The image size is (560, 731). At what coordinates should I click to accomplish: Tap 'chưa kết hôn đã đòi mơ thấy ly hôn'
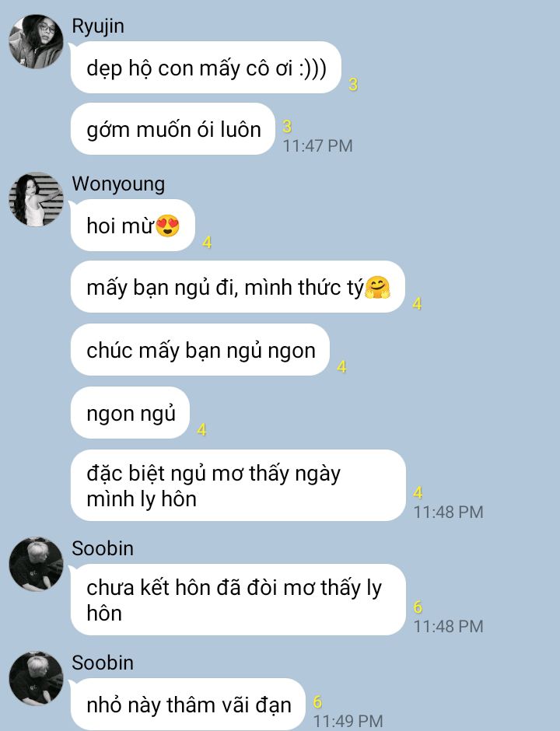pos(238,600)
